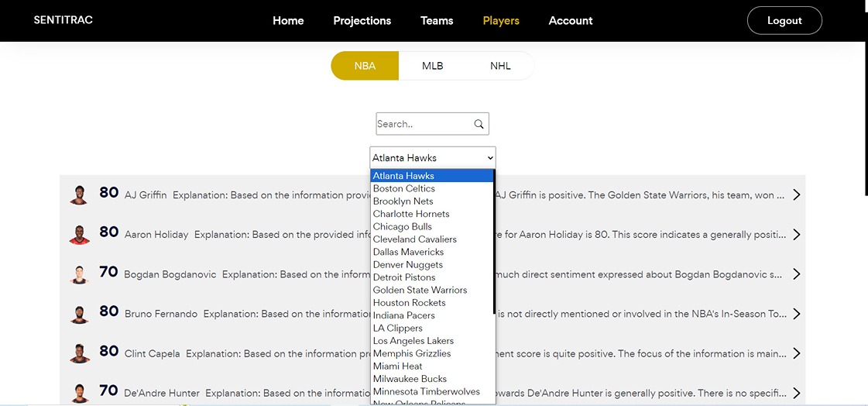Click the De'Andre Hunter player name
Viewport: 868px width, 406px height.
coord(162,394)
